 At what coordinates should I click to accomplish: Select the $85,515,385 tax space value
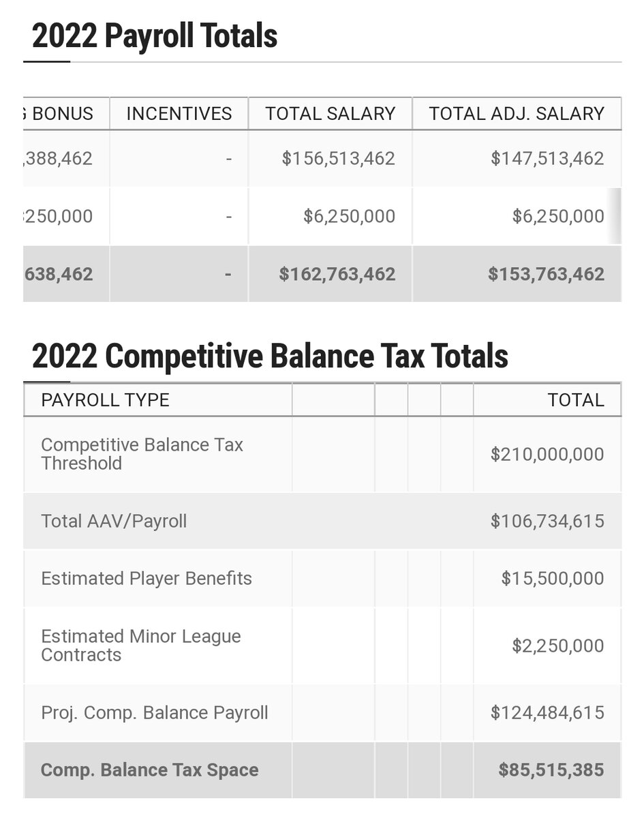pos(551,770)
